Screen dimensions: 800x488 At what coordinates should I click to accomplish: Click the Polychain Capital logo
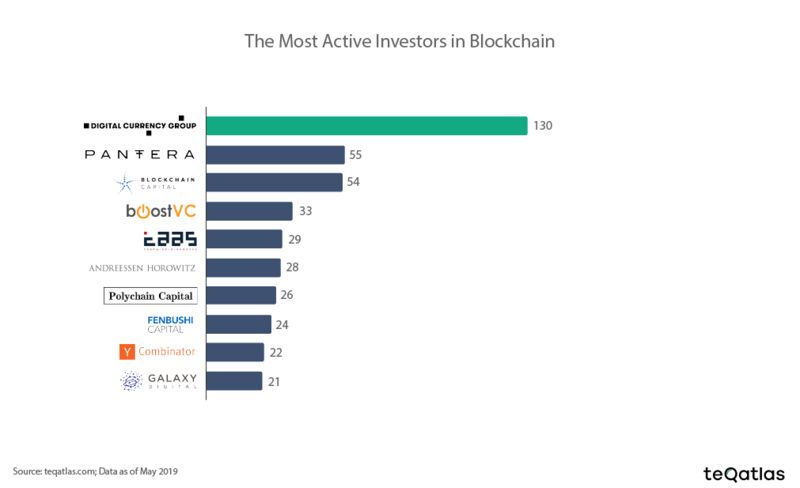(x=151, y=296)
